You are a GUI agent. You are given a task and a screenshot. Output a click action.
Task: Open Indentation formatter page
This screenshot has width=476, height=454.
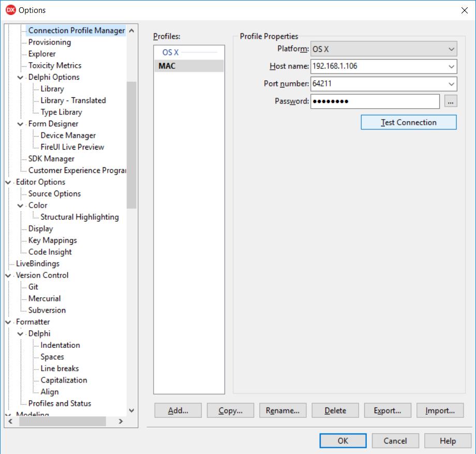[x=60, y=345]
